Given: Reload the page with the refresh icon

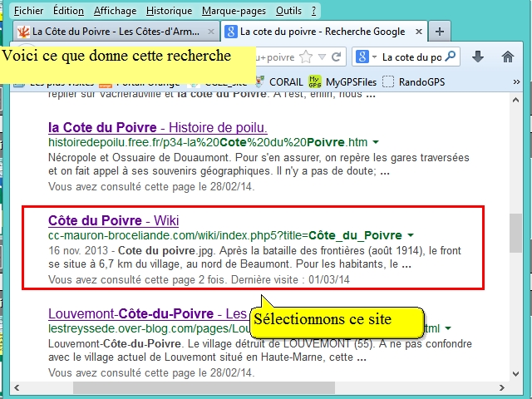Looking at the screenshot, I should pos(336,57).
